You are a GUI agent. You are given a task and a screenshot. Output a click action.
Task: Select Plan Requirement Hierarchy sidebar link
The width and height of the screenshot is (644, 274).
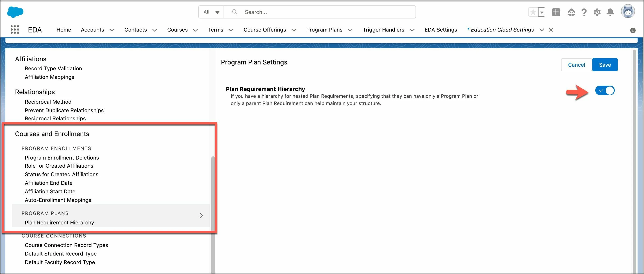click(x=59, y=222)
